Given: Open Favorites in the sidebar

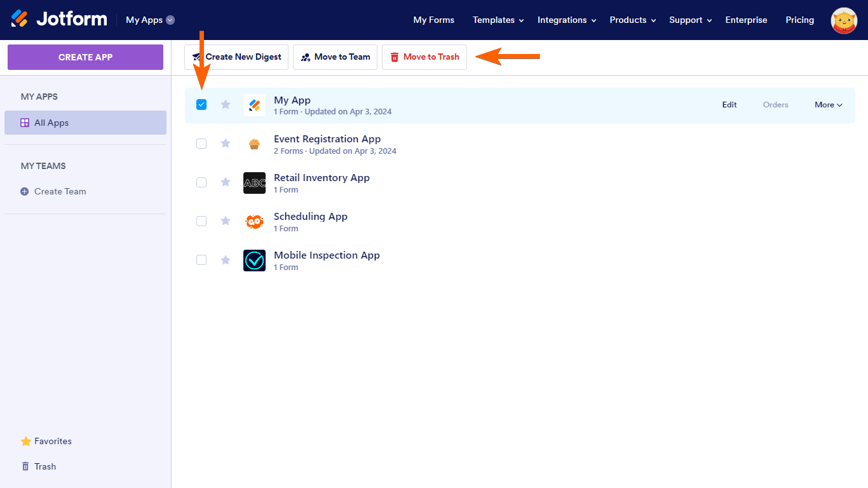Looking at the screenshot, I should point(52,441).
